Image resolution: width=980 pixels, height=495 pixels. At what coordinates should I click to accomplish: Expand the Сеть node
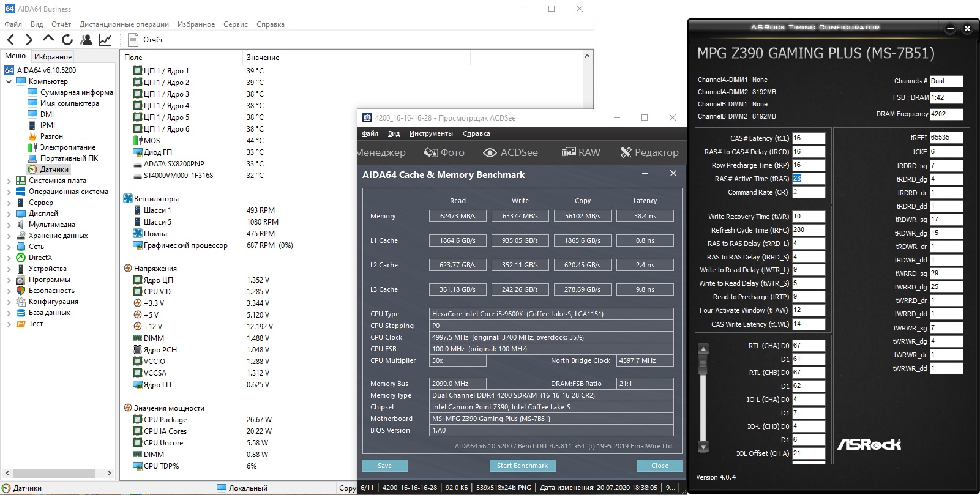[9, 247]
